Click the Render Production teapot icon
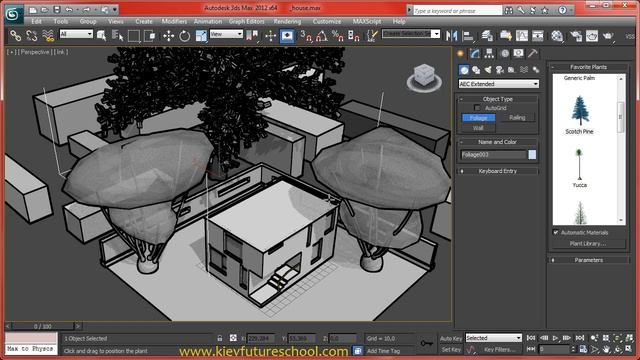 point(608,36)
